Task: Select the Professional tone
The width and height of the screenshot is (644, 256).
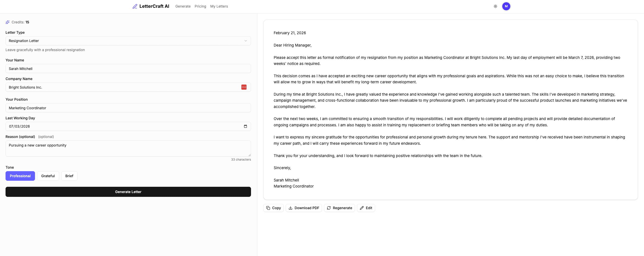Action: click(x=20, y=176)
